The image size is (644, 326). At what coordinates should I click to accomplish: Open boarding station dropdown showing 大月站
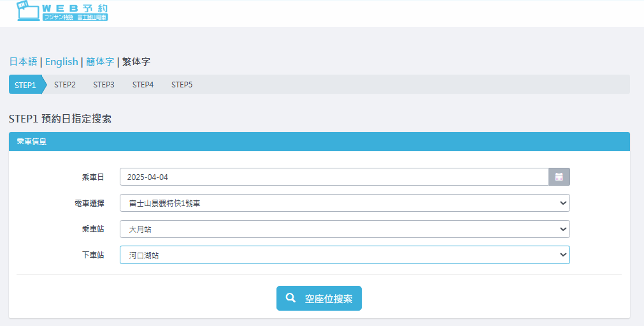(x=344, y=229)
